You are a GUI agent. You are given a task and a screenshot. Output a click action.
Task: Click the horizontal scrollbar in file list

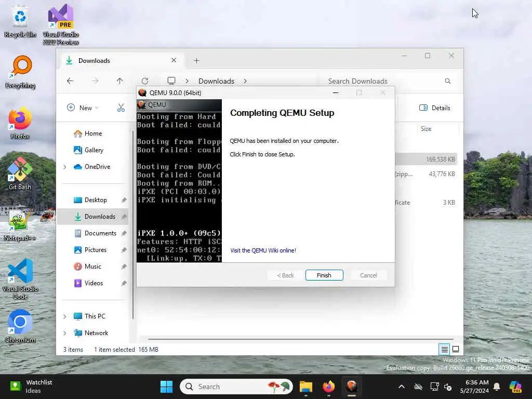click(301, 339)
